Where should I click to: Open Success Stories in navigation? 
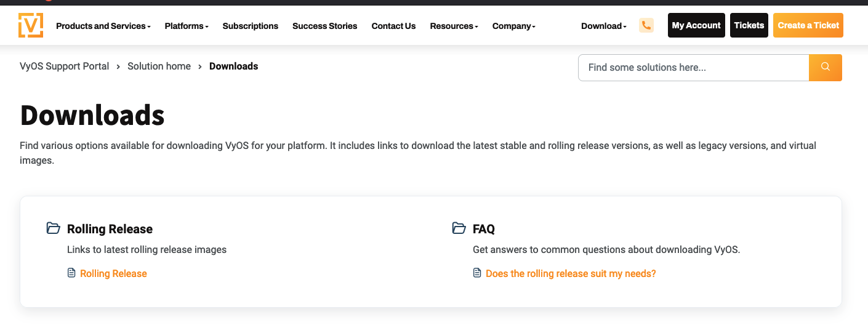(x=325, y=26)
